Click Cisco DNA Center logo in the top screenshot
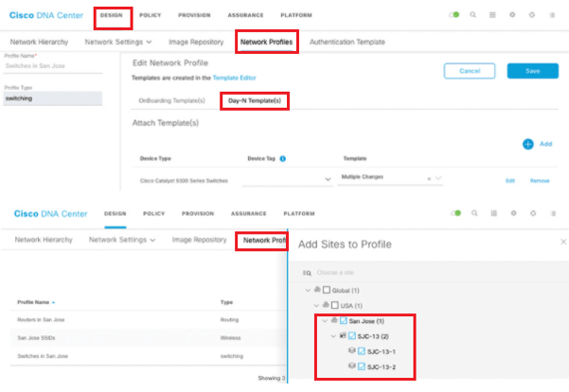The image size is (569, 392). pyautogui.click(x=46, y=15)
